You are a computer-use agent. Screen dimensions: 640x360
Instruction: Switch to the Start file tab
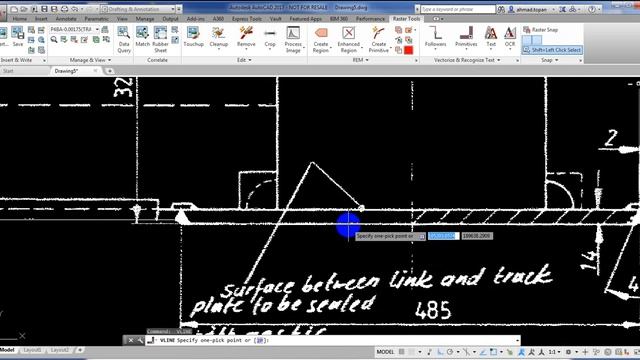click(x=8, y=71)
